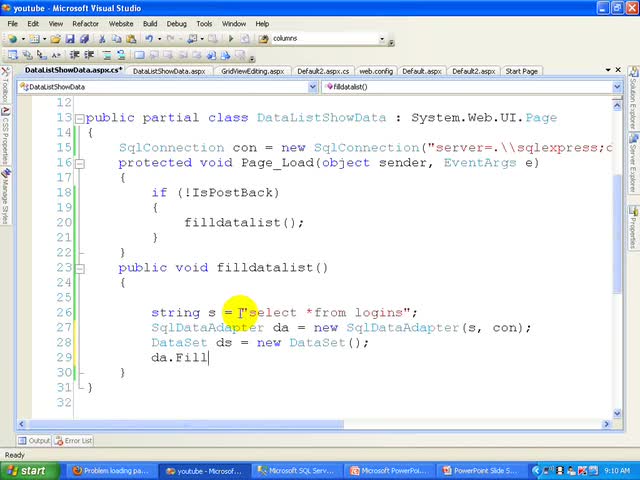
Task: Click the Page_Load method name on line 16
Action: point(277,163)
